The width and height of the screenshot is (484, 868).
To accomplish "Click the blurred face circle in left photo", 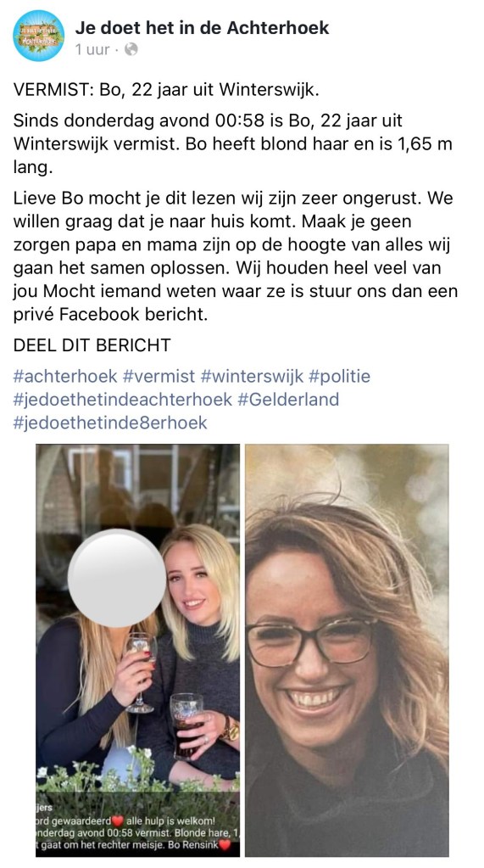I will (117, 578).
